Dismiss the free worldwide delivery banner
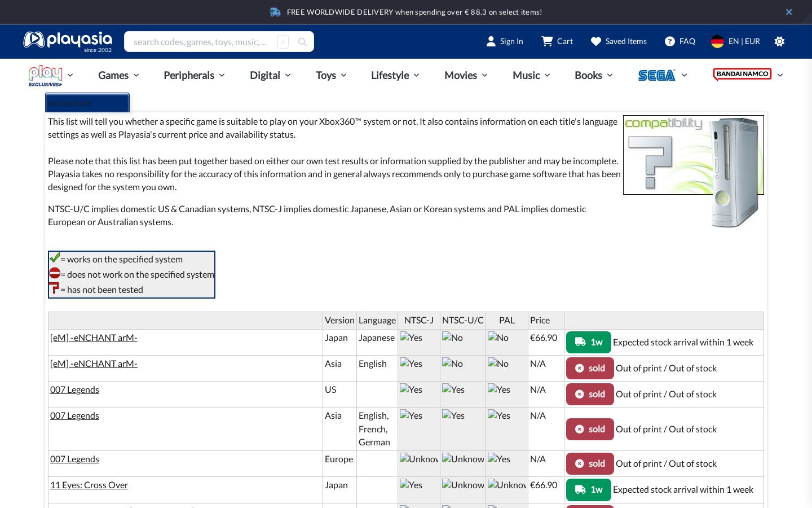Viewport: 812px width, 508px height. (x=789, y=12)
